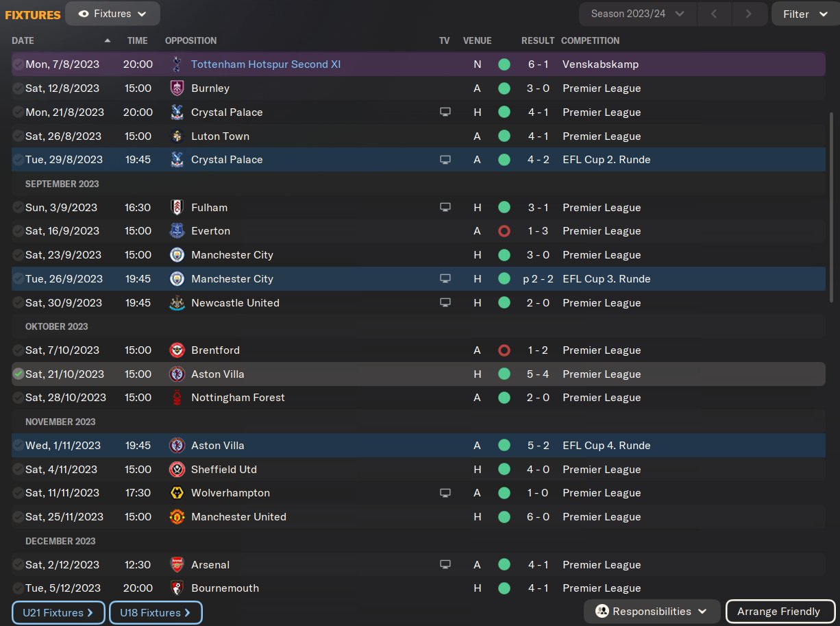Expand the Season 2023/24 selector
The image size is (840, 626).
pyautogui.click(x=638, y=14)
